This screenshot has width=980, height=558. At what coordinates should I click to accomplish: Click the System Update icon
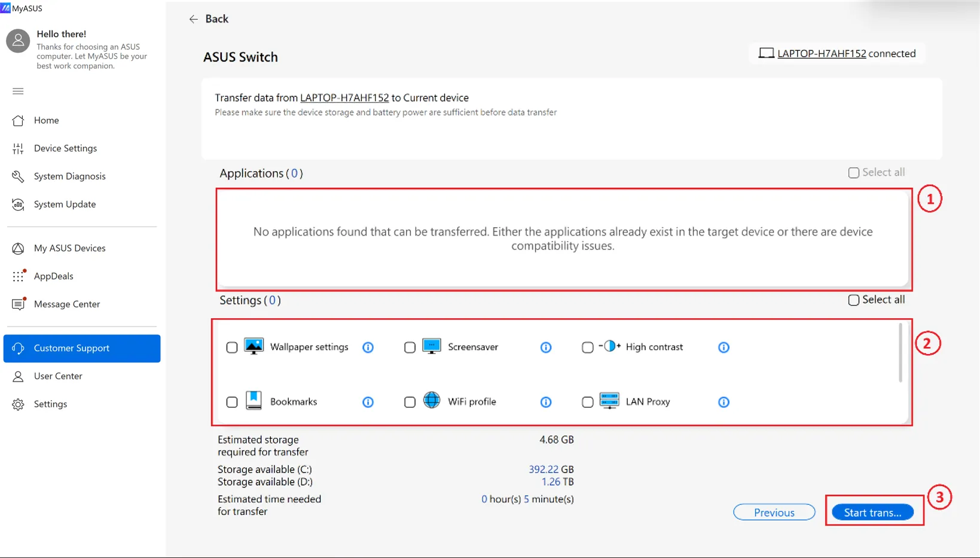(18, 204)
